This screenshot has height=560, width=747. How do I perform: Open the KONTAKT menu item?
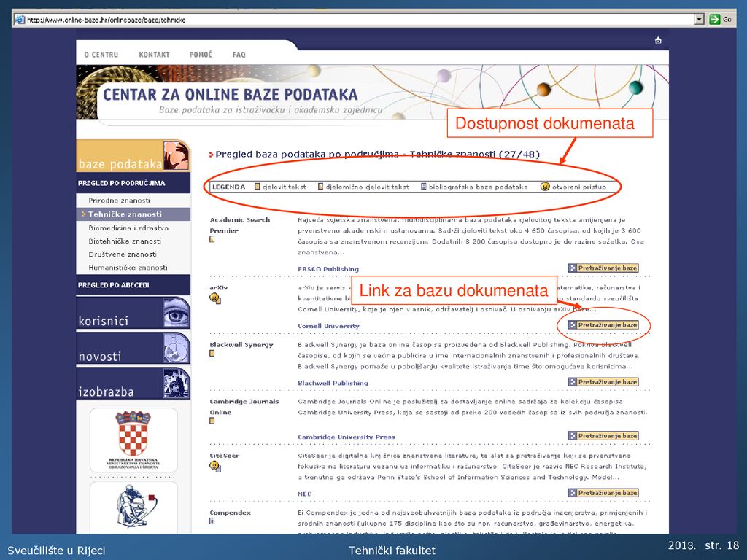point(155,55)
